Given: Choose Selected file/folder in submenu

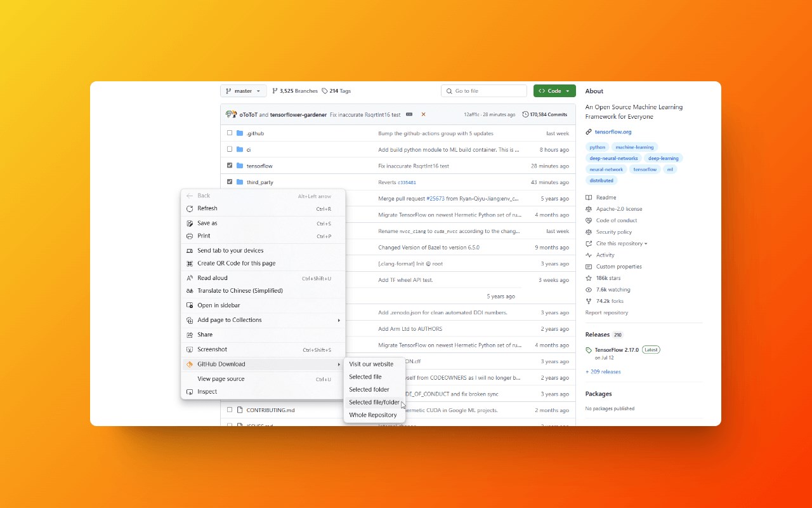Looking at the screenshot, I should 374,402.
